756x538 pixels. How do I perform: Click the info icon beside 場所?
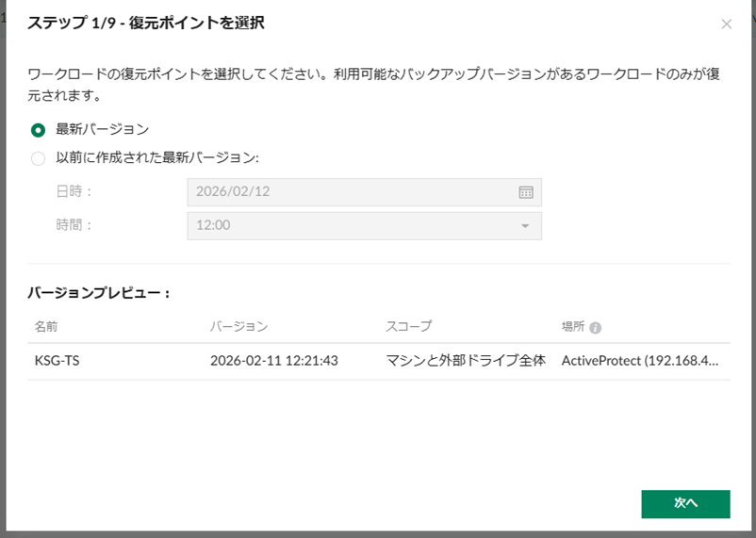click(596, 328)
